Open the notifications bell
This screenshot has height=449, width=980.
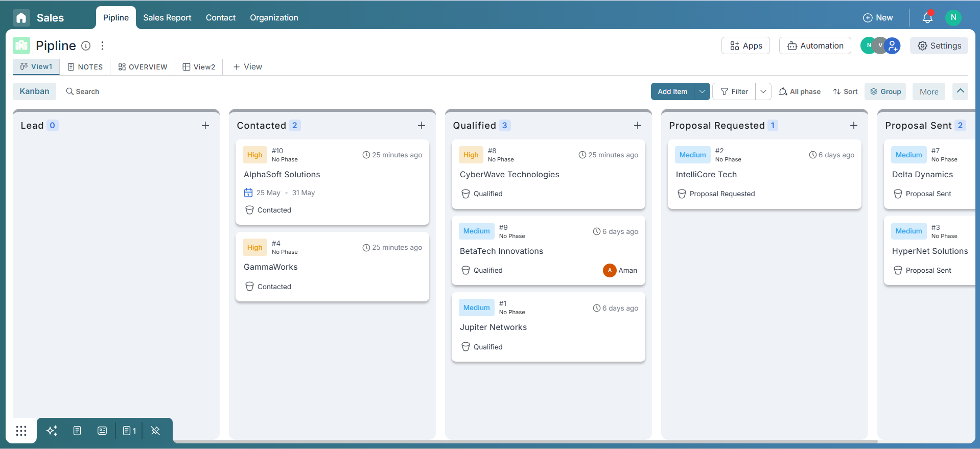tap(927, 17)
